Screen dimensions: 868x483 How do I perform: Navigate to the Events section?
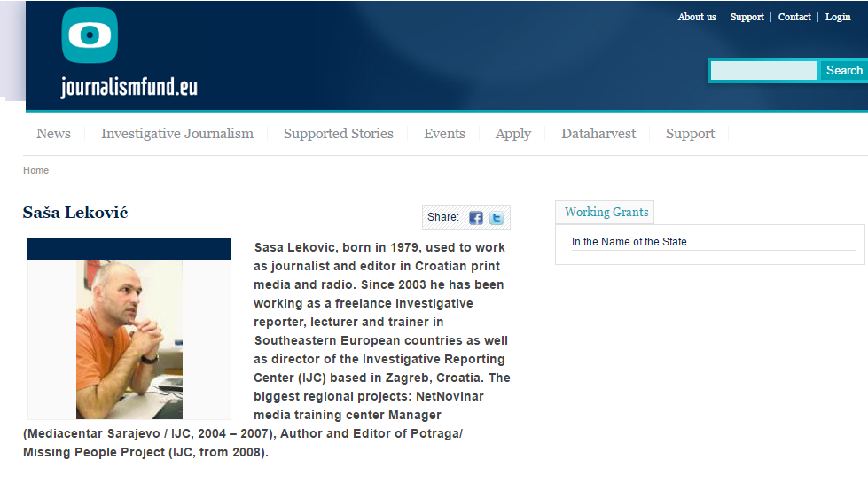pyautogui.click(x=444, y=134)
